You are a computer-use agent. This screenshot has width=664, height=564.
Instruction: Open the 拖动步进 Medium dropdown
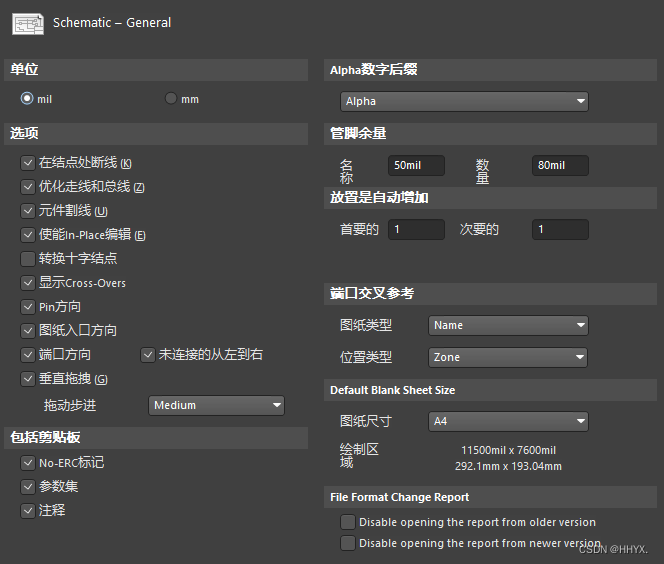coord(216,406)
